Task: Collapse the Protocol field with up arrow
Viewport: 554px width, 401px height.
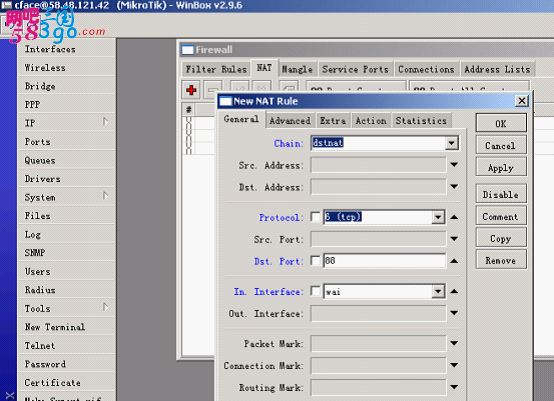Action: tap(454, 217)
